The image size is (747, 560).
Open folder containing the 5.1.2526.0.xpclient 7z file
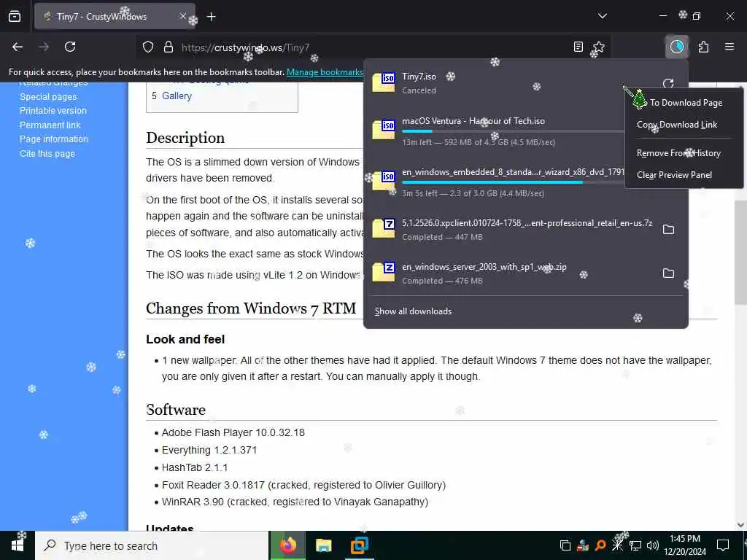coord(668,230)
